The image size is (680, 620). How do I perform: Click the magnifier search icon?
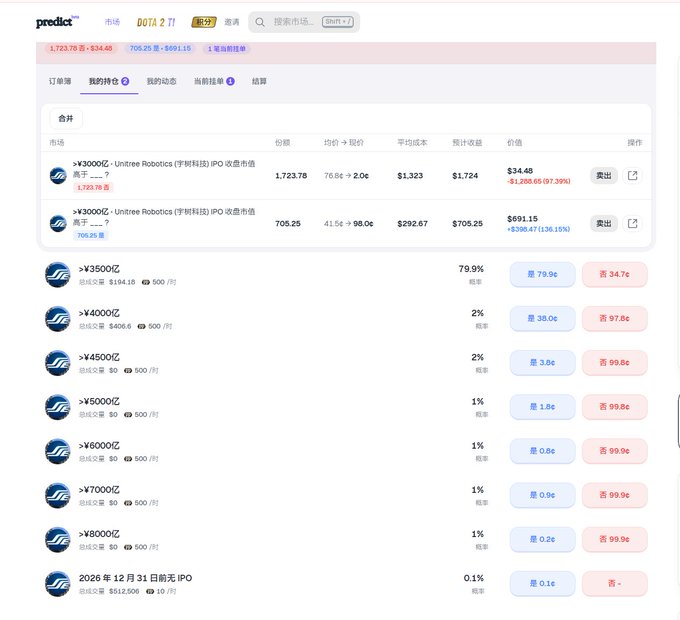coord(260,22)
